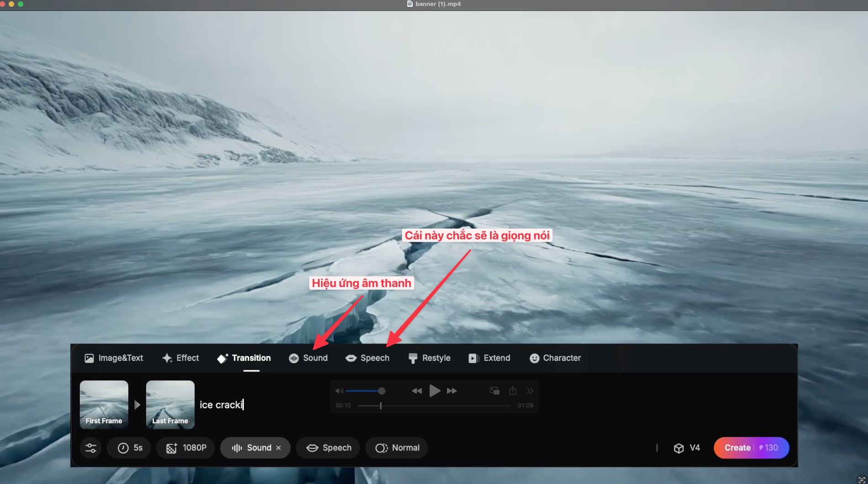Click the rewind icon in player
The height and width of the screenshot is (484, 868).
pyautogui.click(x=416, y=391)
